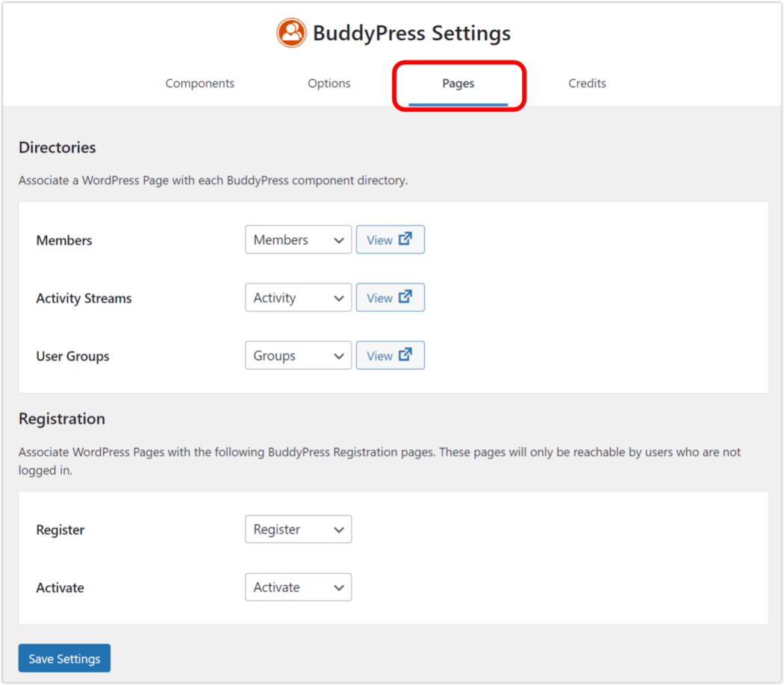Open the Register page dropdown
Viewport: 784px width, 685px height.
pos(298,529)
